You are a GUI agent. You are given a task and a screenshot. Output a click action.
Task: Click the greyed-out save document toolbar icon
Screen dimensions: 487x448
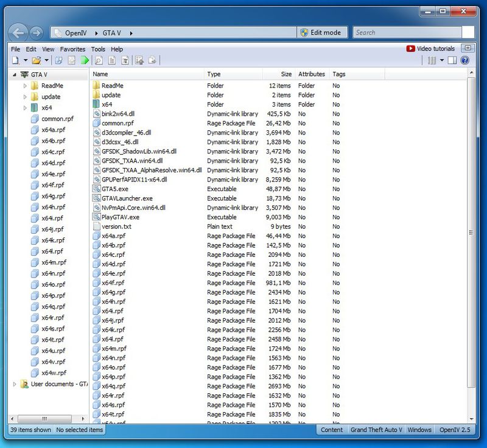point(72,60)
